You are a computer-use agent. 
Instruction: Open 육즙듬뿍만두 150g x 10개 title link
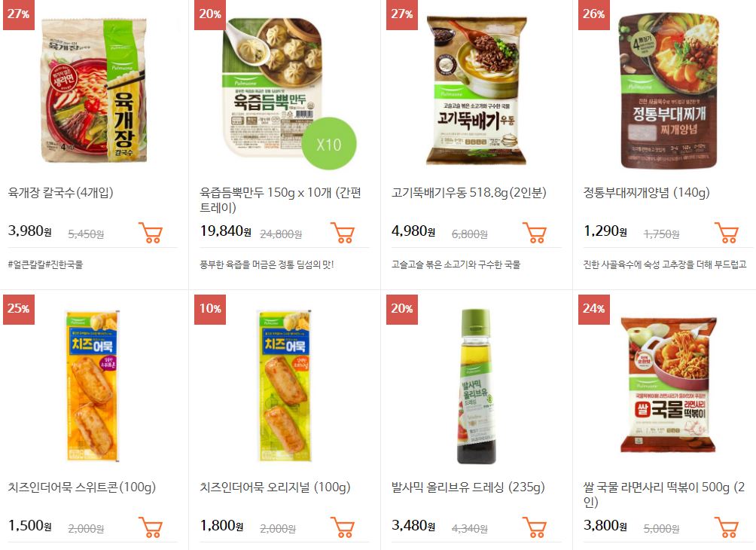click(x=281, y=200)
